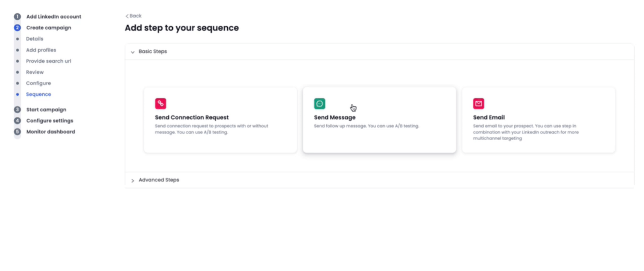The height and width of the screenshot is (271, 644).
Task: Click the Monitor dashboard step label
Action: [51, 132]
